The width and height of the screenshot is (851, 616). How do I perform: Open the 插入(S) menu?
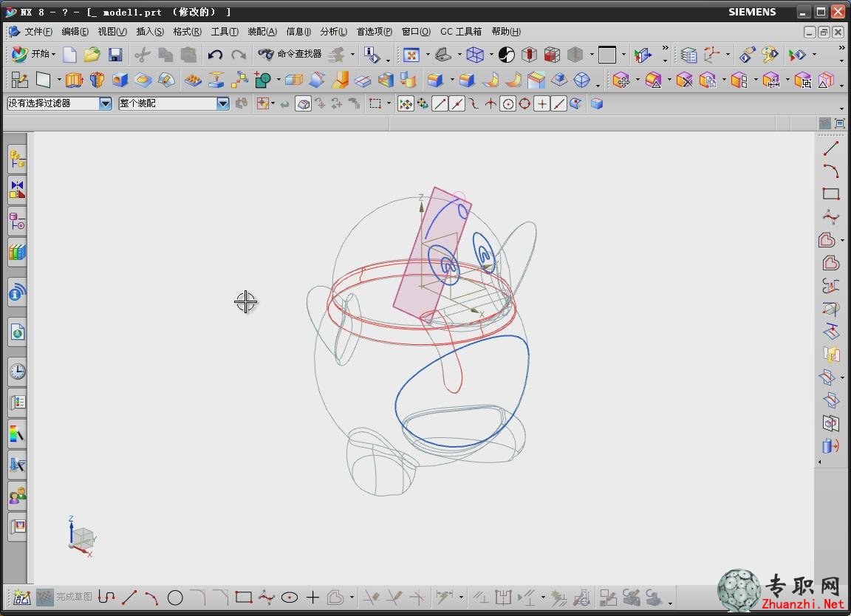point(150,32)
